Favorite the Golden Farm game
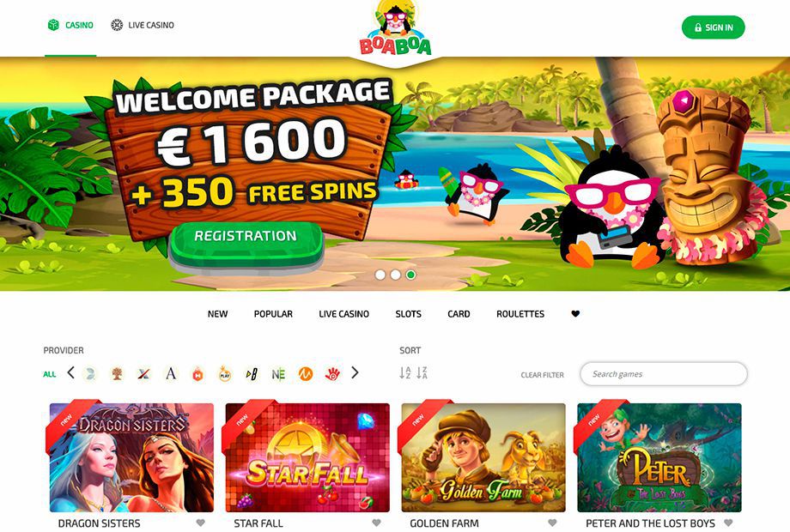 click(552, 523)
